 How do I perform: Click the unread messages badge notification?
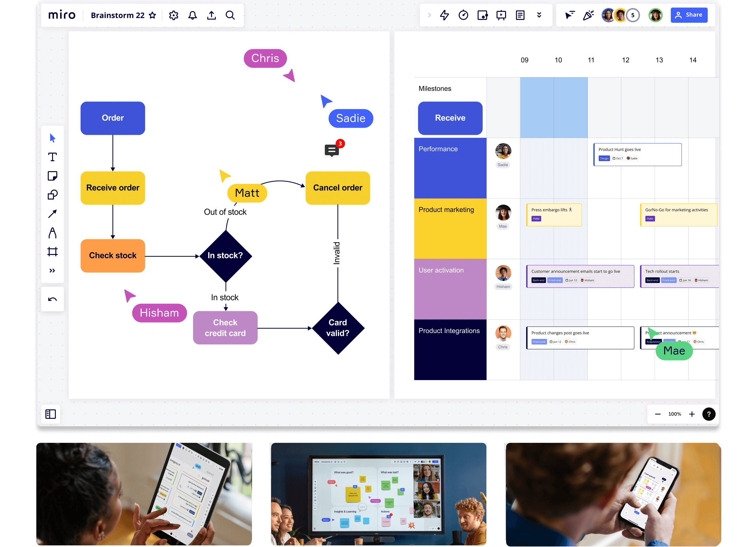(x=339, y=143)
